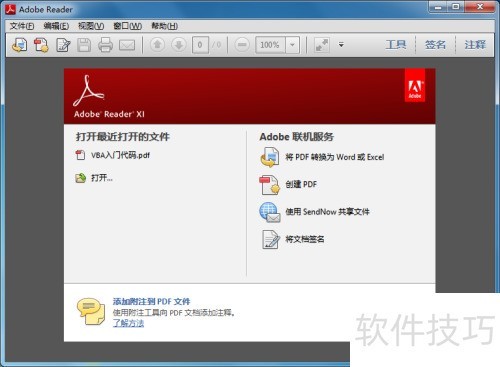Image resolution: width=500 pixels, height=367 pixels.
Task: Go to next page with down arrow
Action: pyautogui.click(x=179, y=45)
